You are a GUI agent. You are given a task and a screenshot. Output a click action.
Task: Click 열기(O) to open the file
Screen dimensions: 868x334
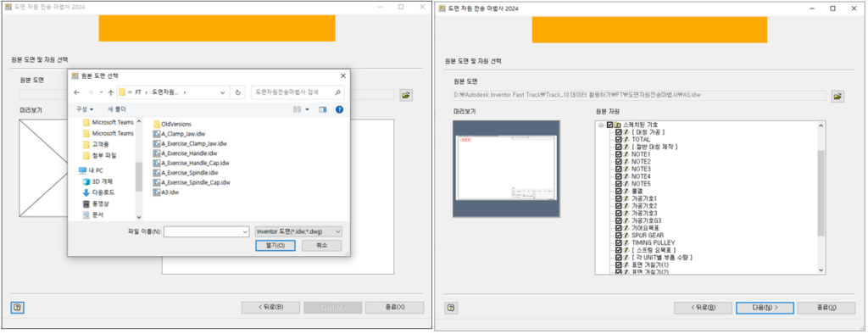[275, 245]
